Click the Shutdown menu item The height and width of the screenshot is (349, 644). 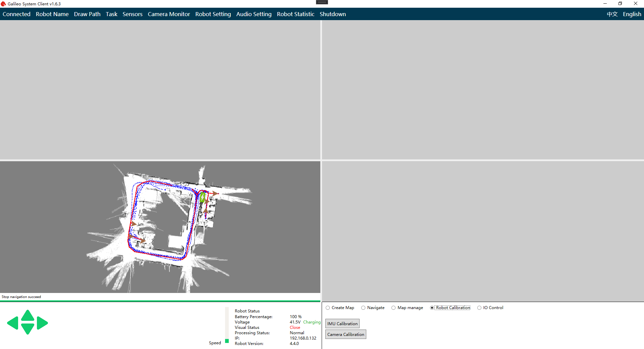[x=332, y=14]
